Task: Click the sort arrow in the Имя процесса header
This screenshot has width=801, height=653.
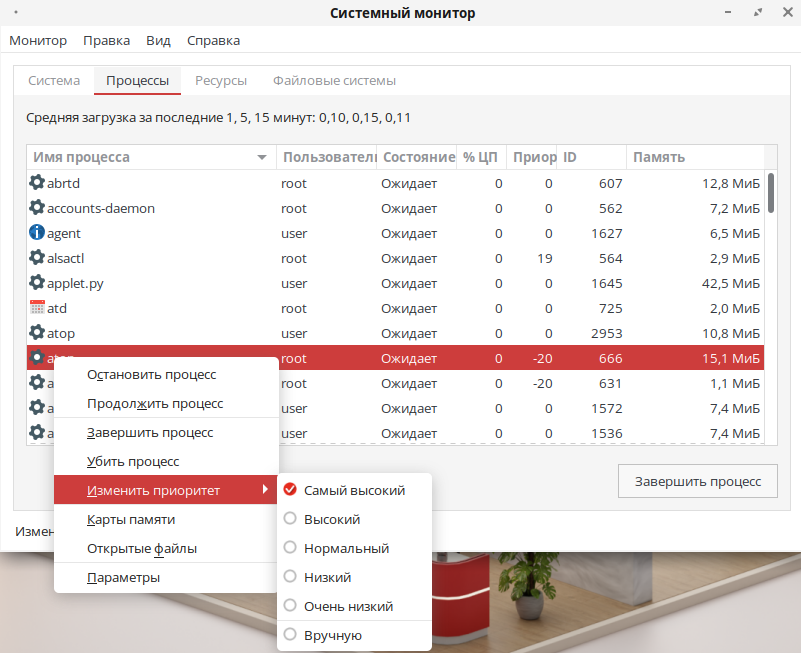Action: [x=262, y=158]
